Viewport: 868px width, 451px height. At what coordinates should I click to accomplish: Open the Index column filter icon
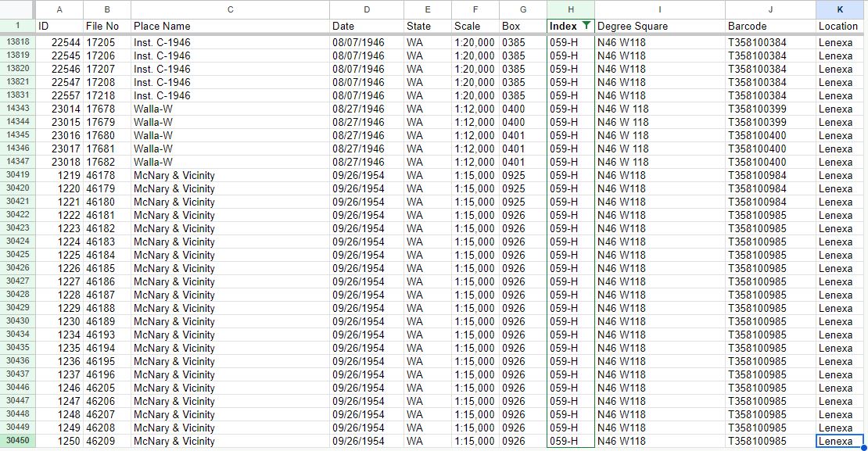coord(586,26)
